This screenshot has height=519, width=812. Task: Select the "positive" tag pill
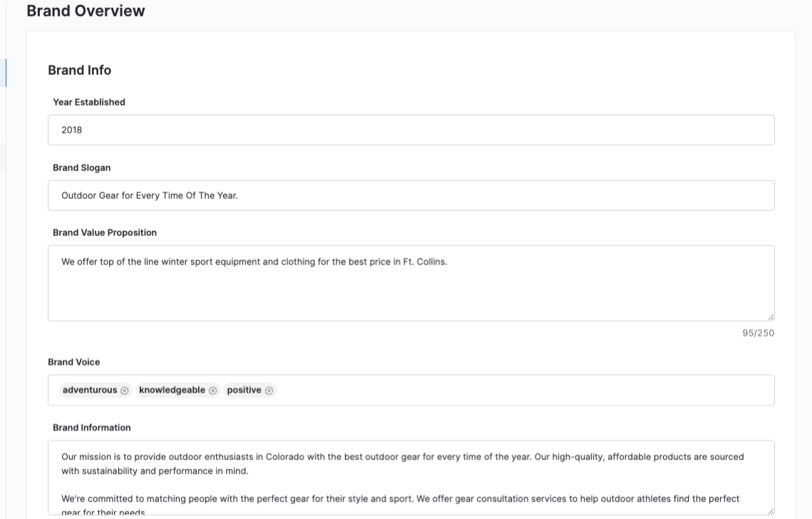click(x=246, y=390)
